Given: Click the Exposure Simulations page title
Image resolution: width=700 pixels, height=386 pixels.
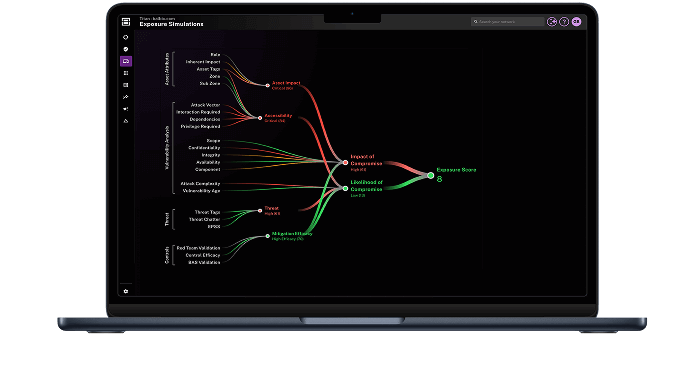Looking at the screenshot, I should pyautogui.click(x=171, y=24).
